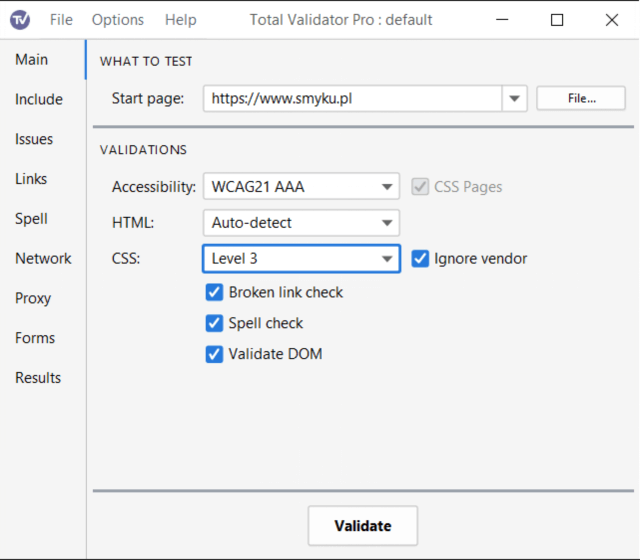This screenshot has height=560, width=640.
Task: Click the Start page URL field
Action: (x=352, y=98)
